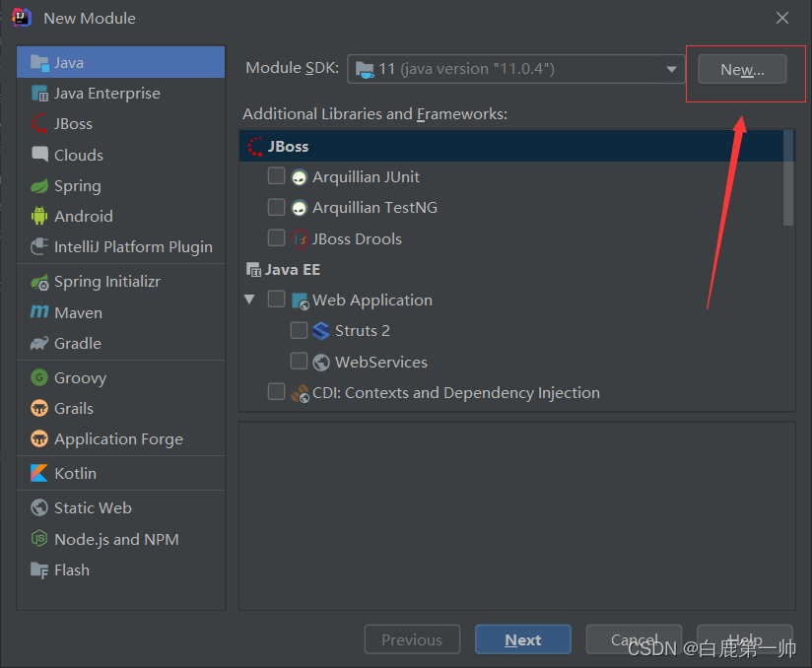The width and height of the screenshot is (812, 668).
Task: Click the JBoss icon in left list
Action: click(x=39, y=124)
